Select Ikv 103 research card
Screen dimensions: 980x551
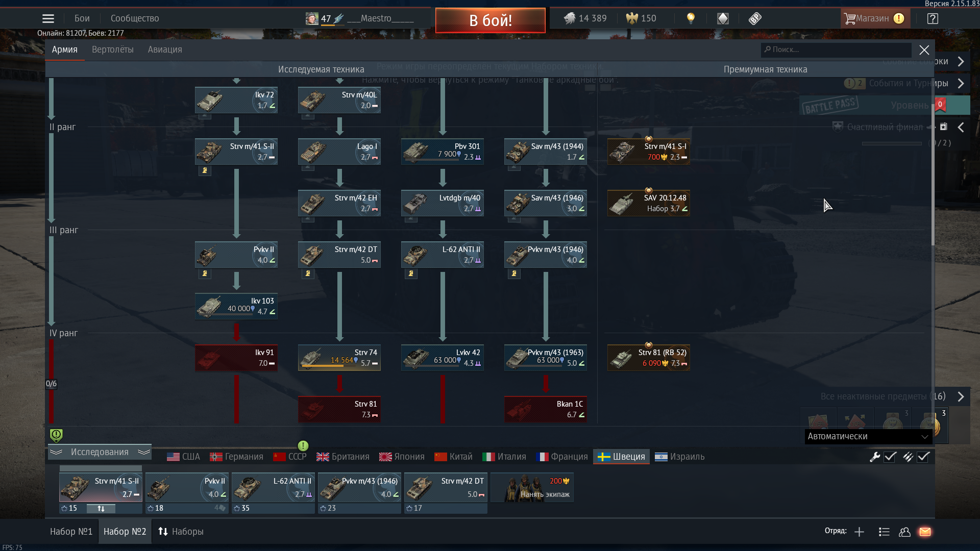pos(236,306)
